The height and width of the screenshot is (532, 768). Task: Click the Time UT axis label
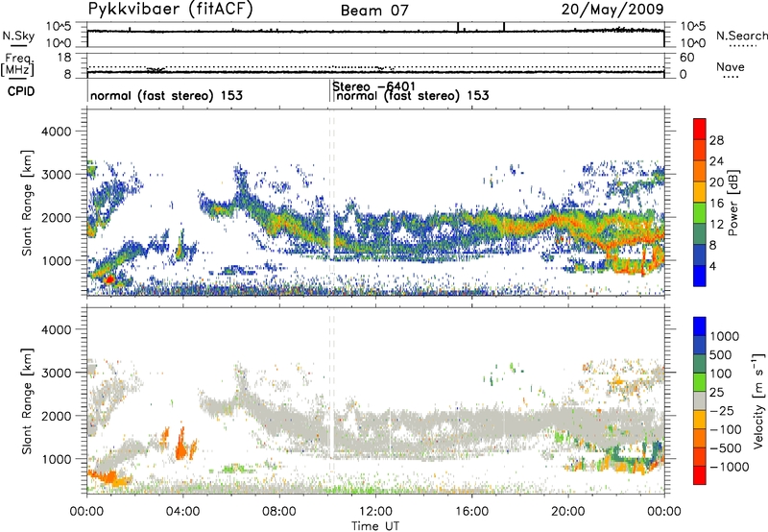[x=375, y=525]
